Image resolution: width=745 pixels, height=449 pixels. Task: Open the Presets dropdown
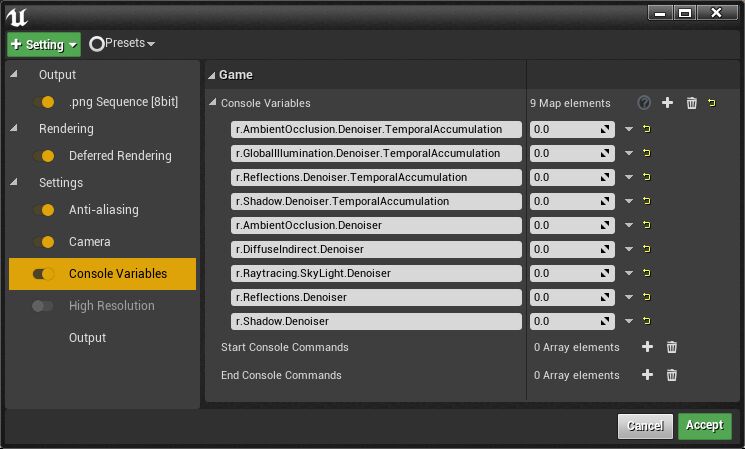[x=122, y=44]
